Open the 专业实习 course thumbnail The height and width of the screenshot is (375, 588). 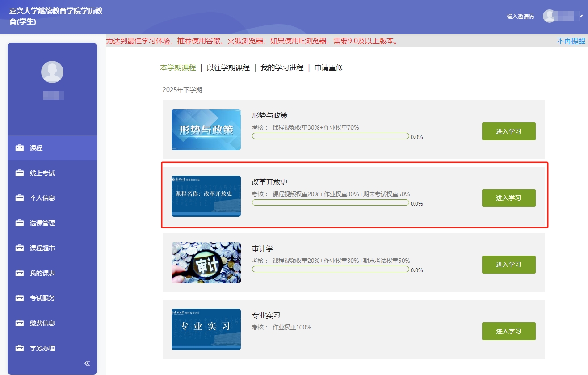point(206,329)
